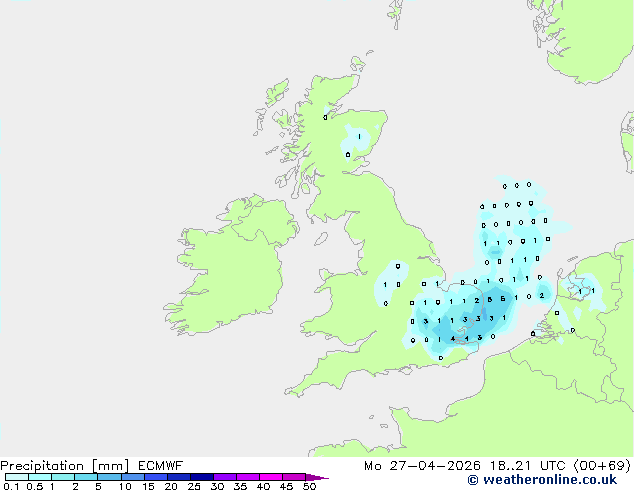Click the 'Precipitation' title text
634x490 pixels.
pos(42,466)
